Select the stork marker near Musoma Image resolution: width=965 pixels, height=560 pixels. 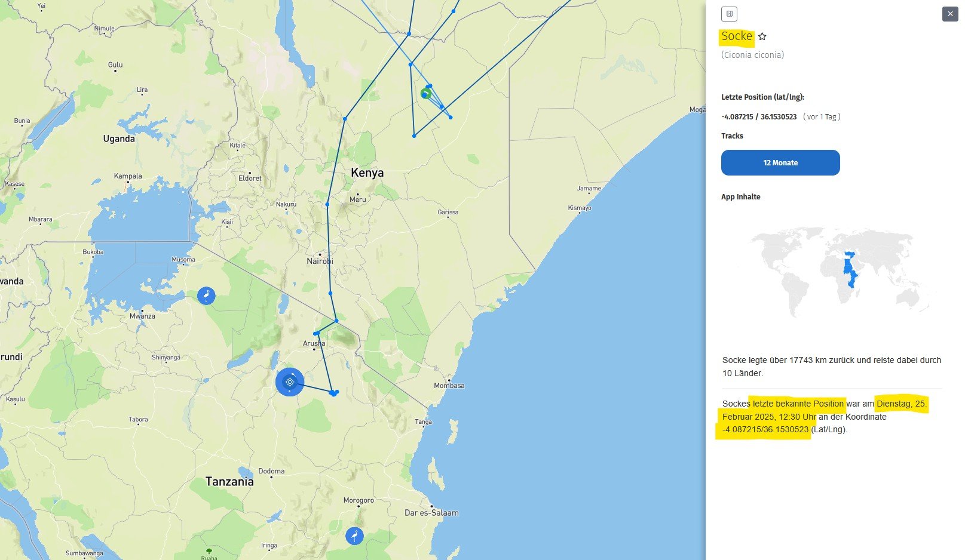tap(206, 296)
